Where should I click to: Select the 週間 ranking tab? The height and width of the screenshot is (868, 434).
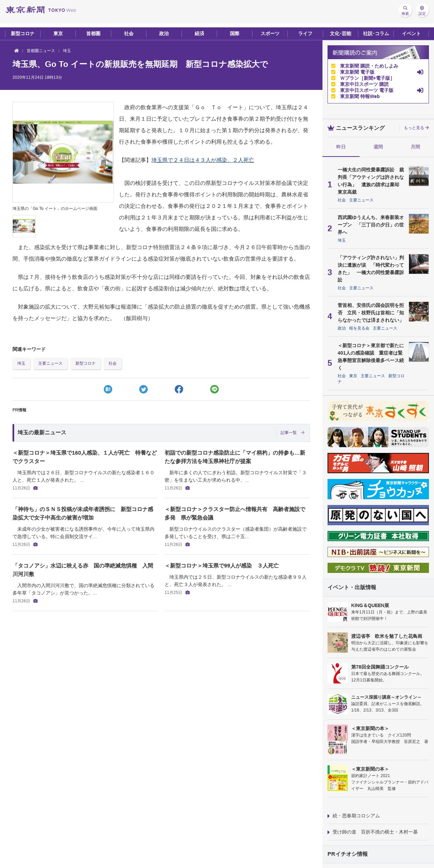coord(378,147)
